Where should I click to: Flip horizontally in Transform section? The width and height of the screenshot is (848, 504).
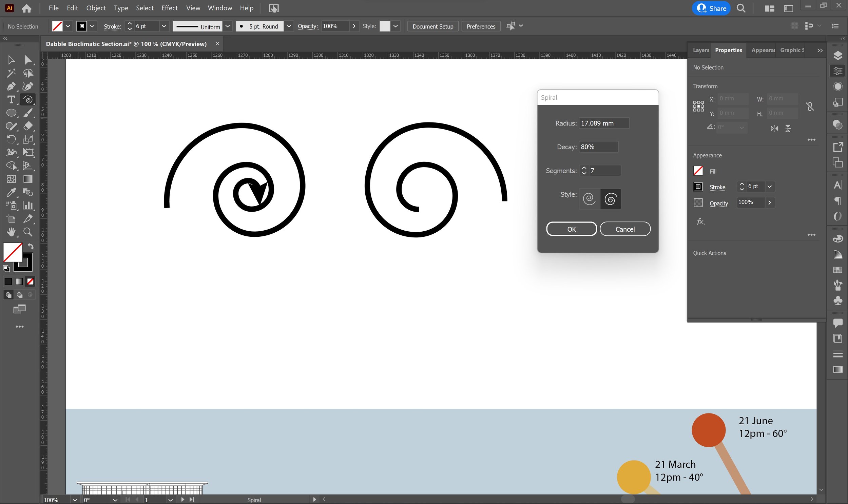774,129
